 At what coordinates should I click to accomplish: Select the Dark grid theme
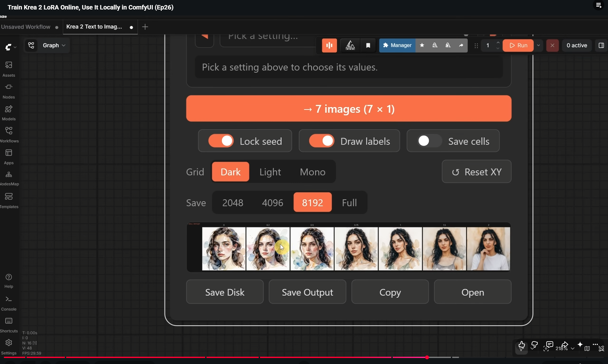pos(231,172)
